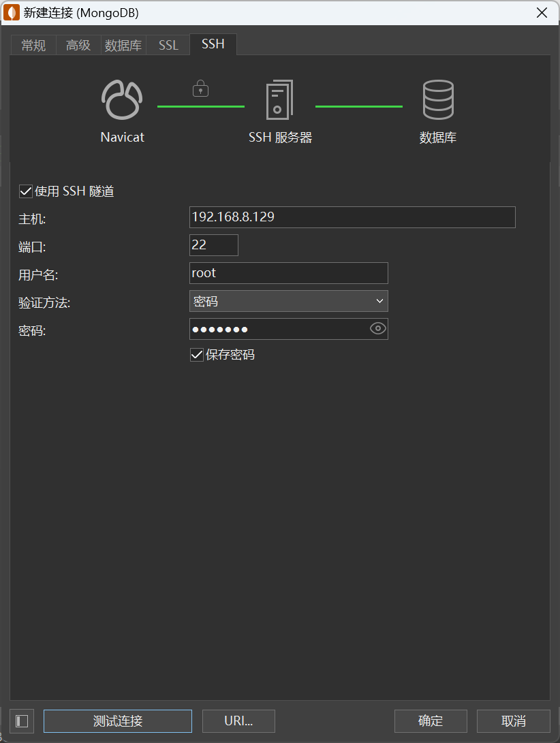Click the 端口 field showing 22
Viewport: 560px width, 743px height.
(214, 245)
